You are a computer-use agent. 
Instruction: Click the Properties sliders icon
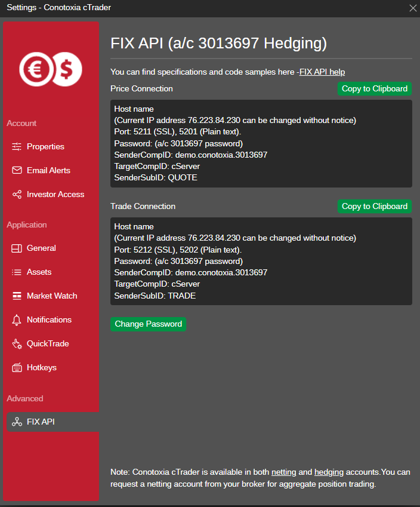coord(17,146)
